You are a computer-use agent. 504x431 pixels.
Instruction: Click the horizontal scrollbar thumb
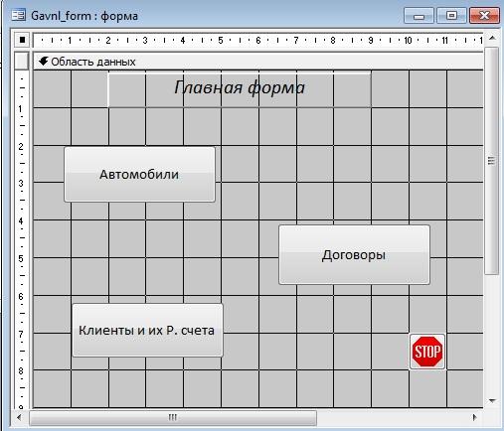click(173, 418)
